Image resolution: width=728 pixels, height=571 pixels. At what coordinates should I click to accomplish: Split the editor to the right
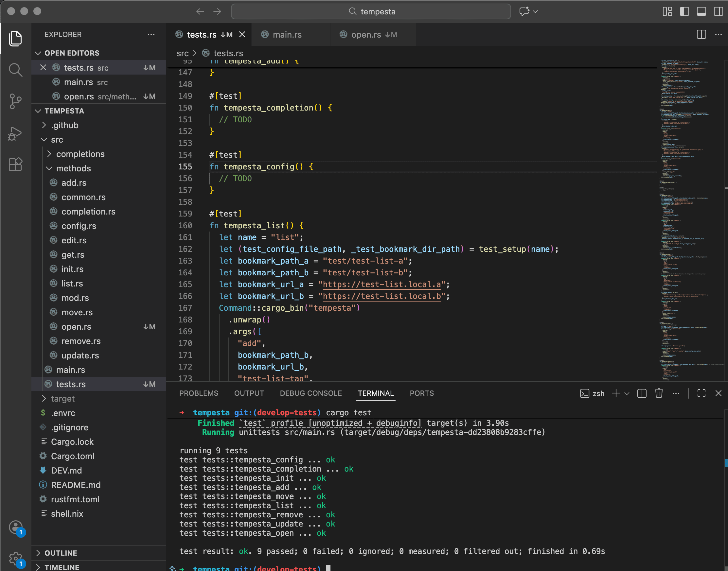[x=701, y=34]
